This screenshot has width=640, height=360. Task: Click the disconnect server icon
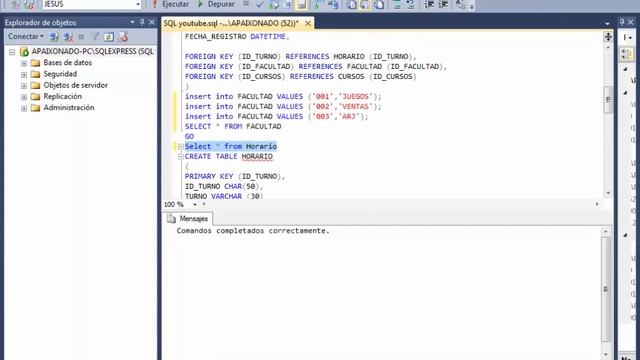(x=68, y=37)
